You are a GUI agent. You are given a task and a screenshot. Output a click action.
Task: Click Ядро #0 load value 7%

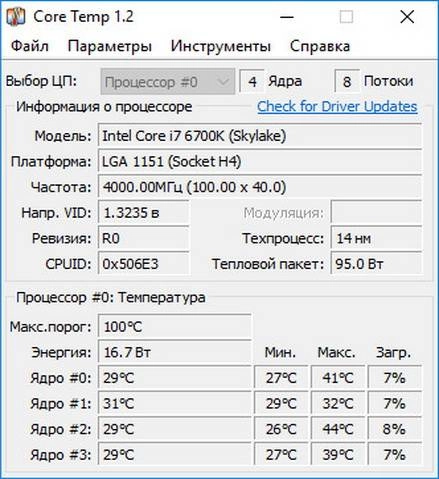point(395,378)
